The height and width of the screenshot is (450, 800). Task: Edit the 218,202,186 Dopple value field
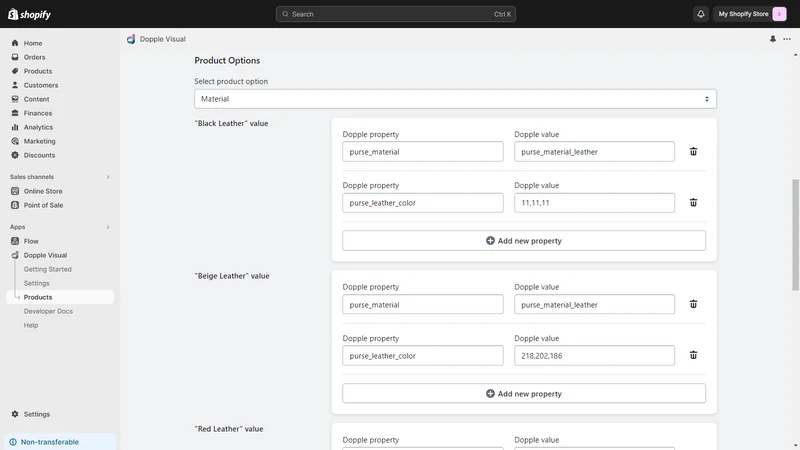click(594, 356)
